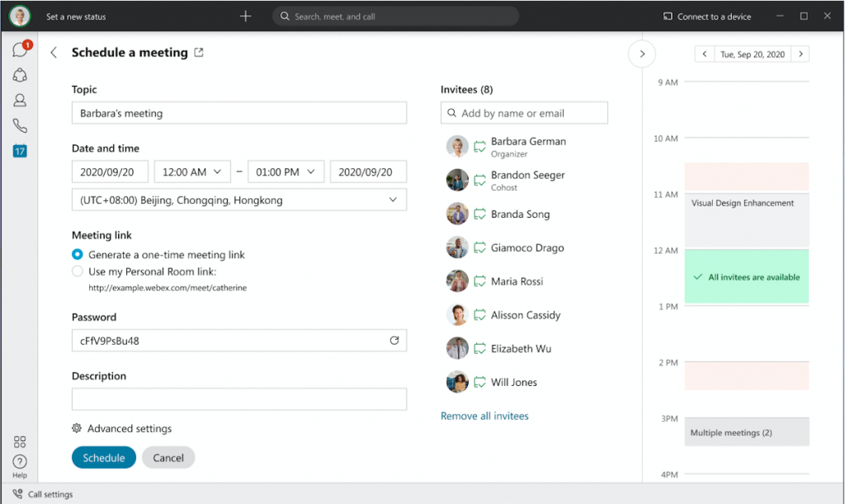Open Advanced settings gear option

(x=122, y=428)
